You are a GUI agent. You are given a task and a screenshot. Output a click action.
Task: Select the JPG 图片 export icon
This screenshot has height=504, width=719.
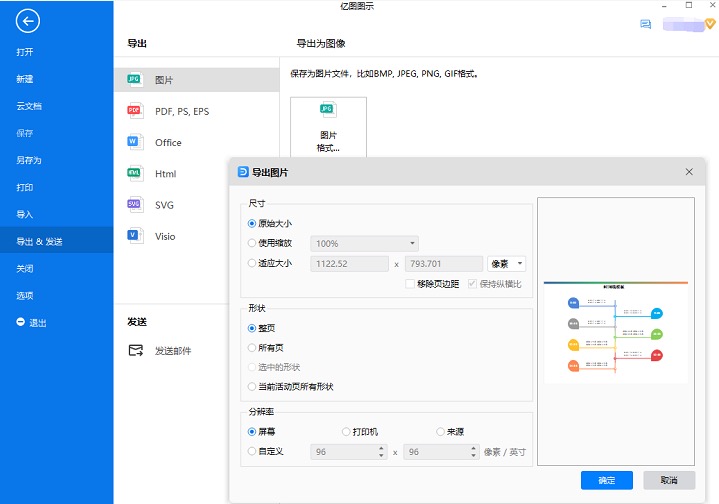pos(134,80)
